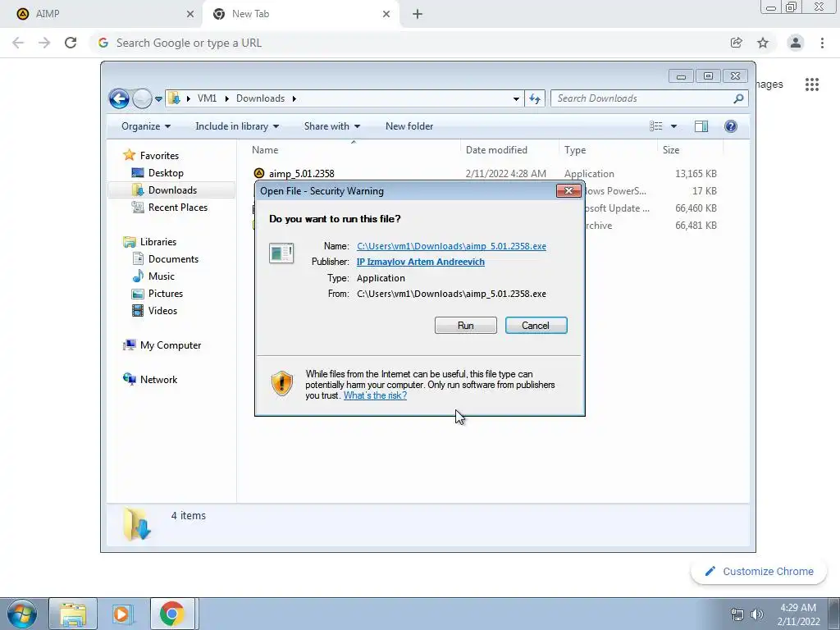Sort by the Name column header

coord(354,150)
